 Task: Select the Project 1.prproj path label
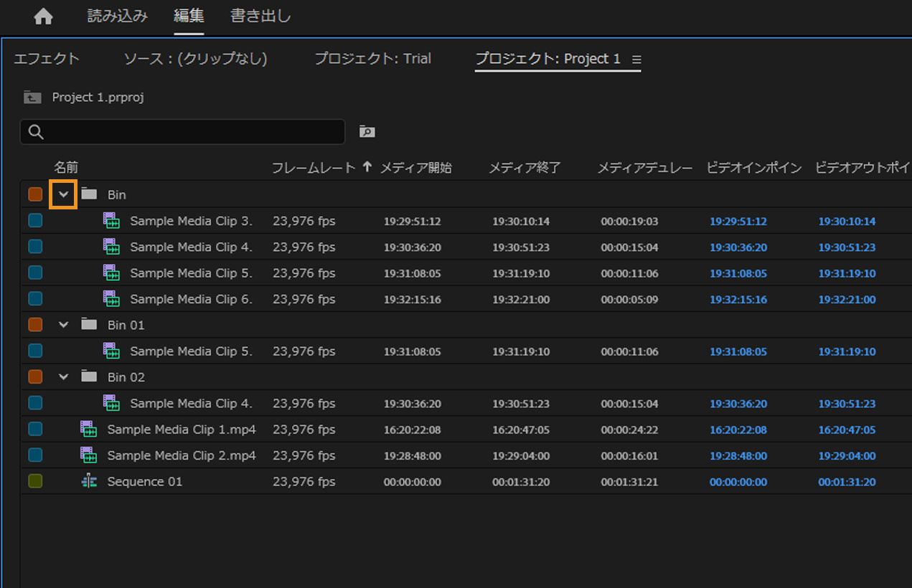click(98, 97)
